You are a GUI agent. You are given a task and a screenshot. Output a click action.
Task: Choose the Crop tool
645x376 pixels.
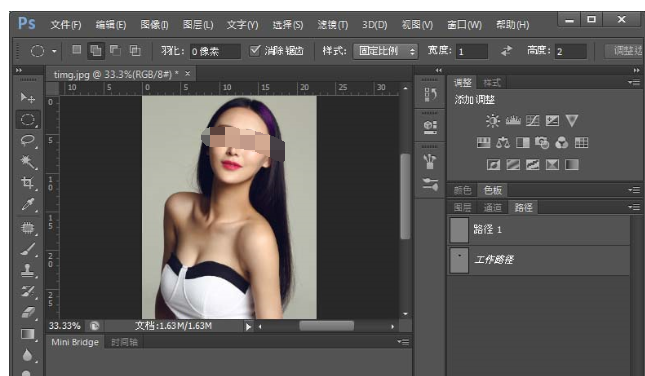(28, 183)
